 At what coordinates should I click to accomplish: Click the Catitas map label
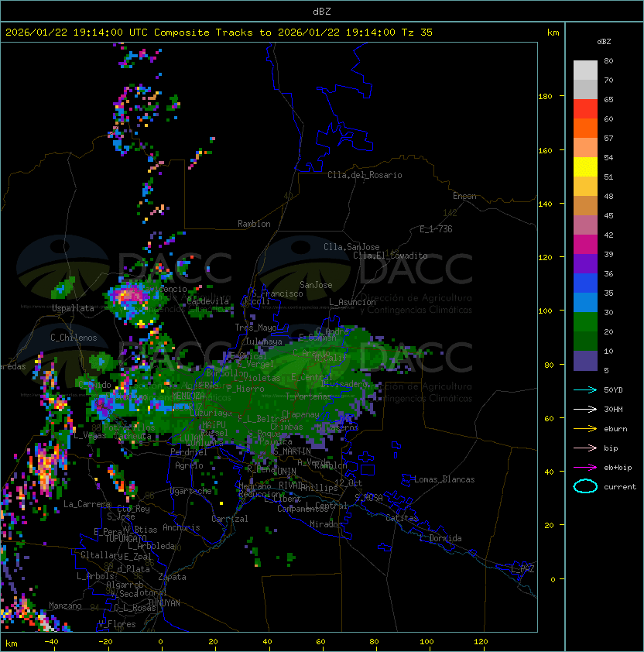click(x=402, y=518)
